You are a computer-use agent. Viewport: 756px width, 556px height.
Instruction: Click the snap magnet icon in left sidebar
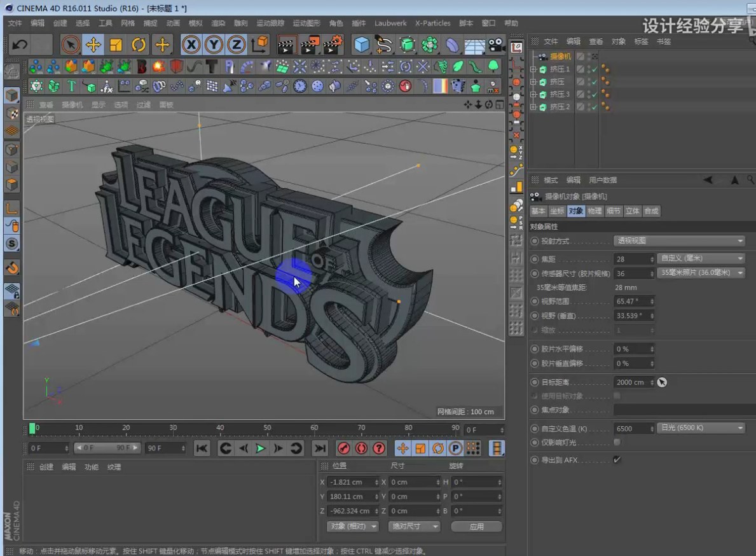[12, 267]
